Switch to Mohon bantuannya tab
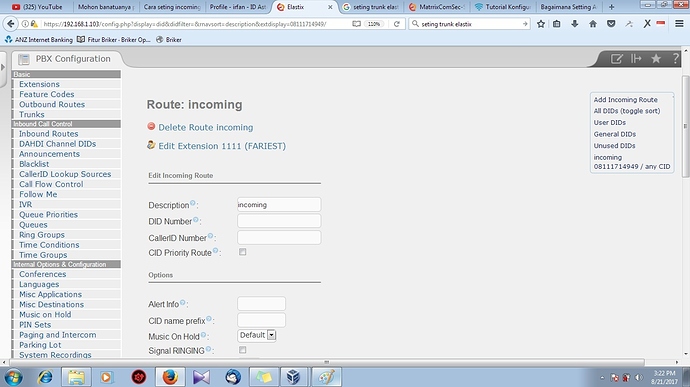This screenshot has width=690, height=387. 106,7
